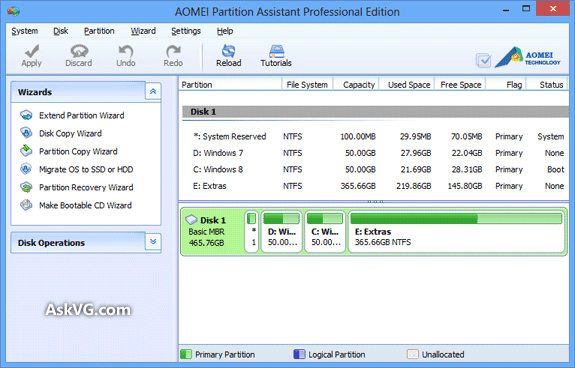Sort by Capacity column header

[356, 85]
